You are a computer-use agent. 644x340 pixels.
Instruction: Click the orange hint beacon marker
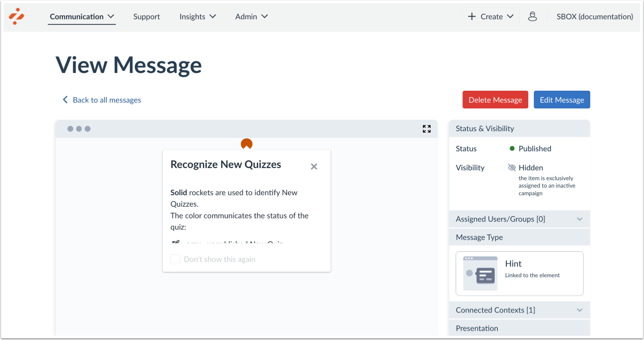point(247,143)
